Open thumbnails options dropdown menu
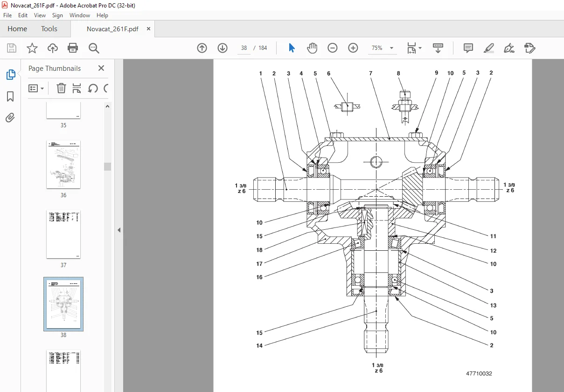 [36, 88]
